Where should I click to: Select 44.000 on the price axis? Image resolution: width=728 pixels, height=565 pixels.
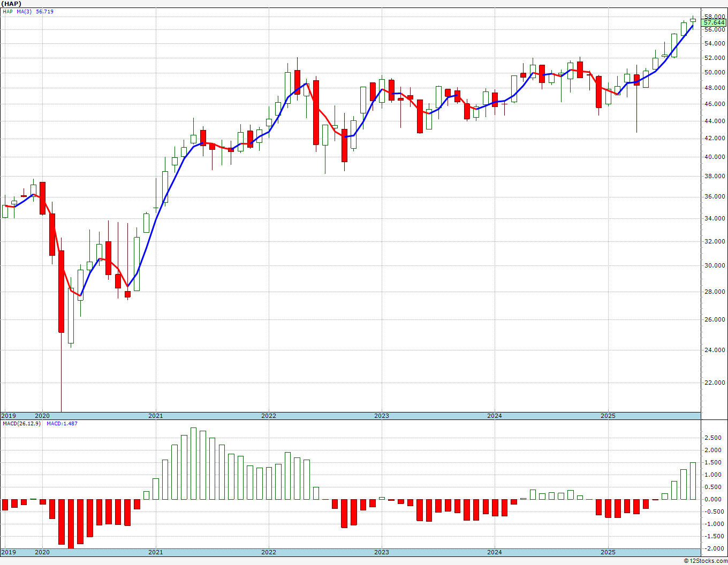[x=715, y=121]
